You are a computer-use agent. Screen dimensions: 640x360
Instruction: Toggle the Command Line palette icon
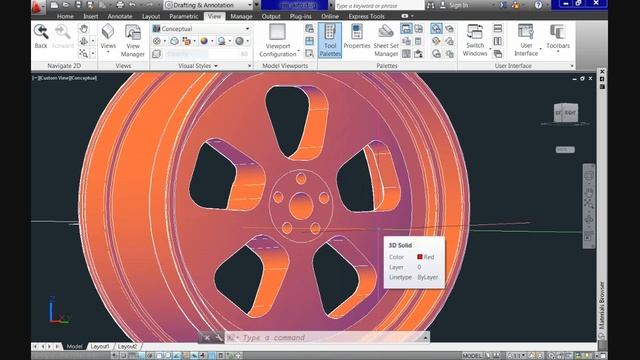(x=406, y=29)
